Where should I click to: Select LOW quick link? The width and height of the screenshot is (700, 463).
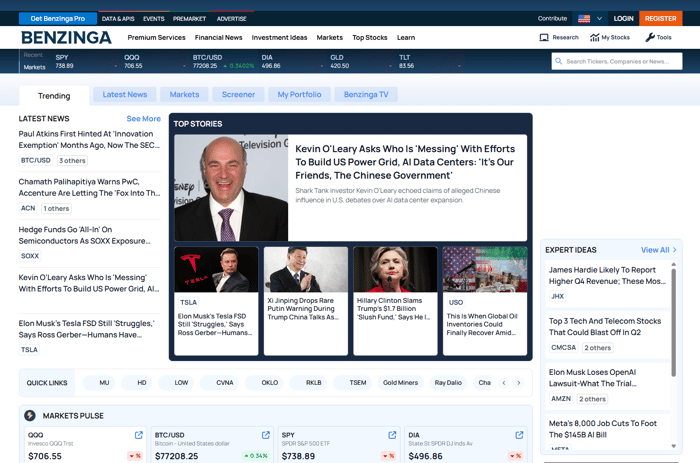[175, 383]
